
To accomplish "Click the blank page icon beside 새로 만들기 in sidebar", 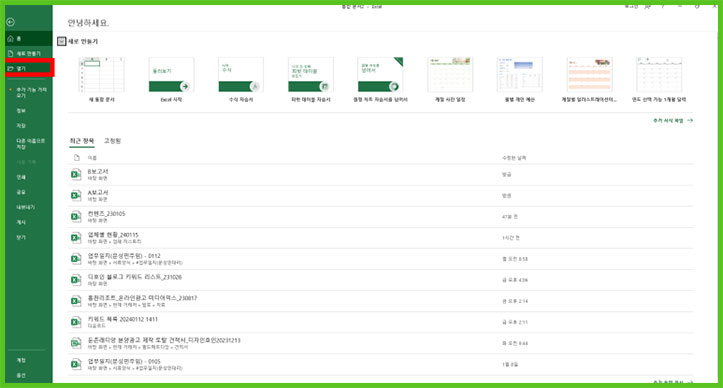I will coord(11,54).
